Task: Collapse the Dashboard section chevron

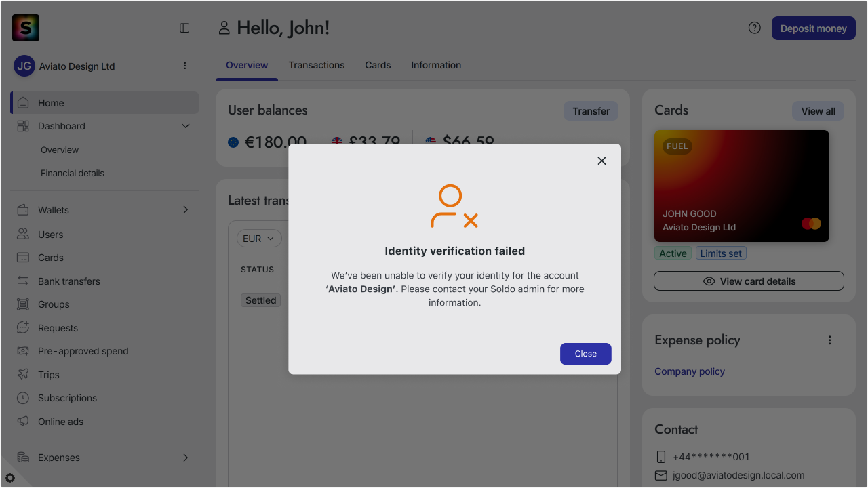Action: click(186, 126)
